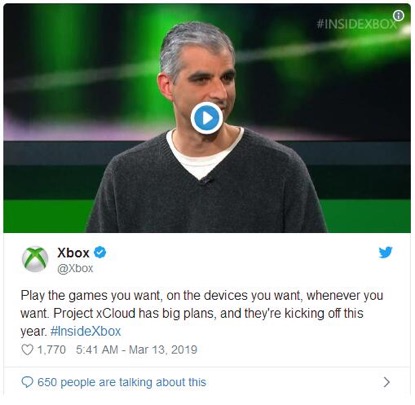Viewport: 415px width, 405px height.
Task: Click the blue verified badge beside Xbox
Action: 100,252
